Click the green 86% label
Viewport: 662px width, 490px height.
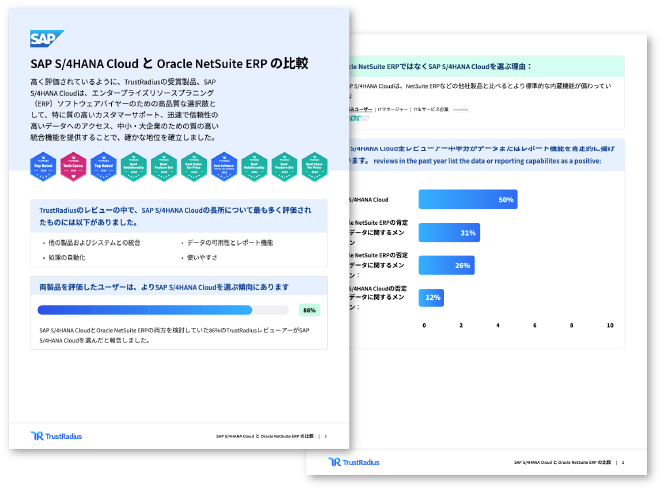(309, 310)
